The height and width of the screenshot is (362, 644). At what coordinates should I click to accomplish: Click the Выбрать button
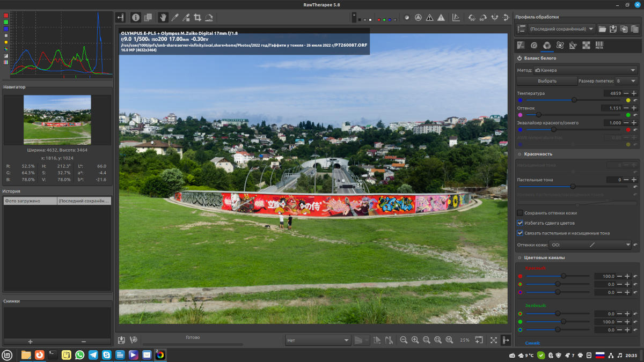(547, 81)
